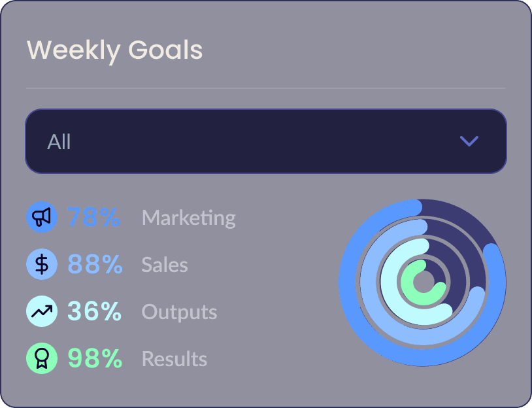The width and height of the screenshot is (532, 408).
Task: Select the Marketing label
Action: pos(188,218)
